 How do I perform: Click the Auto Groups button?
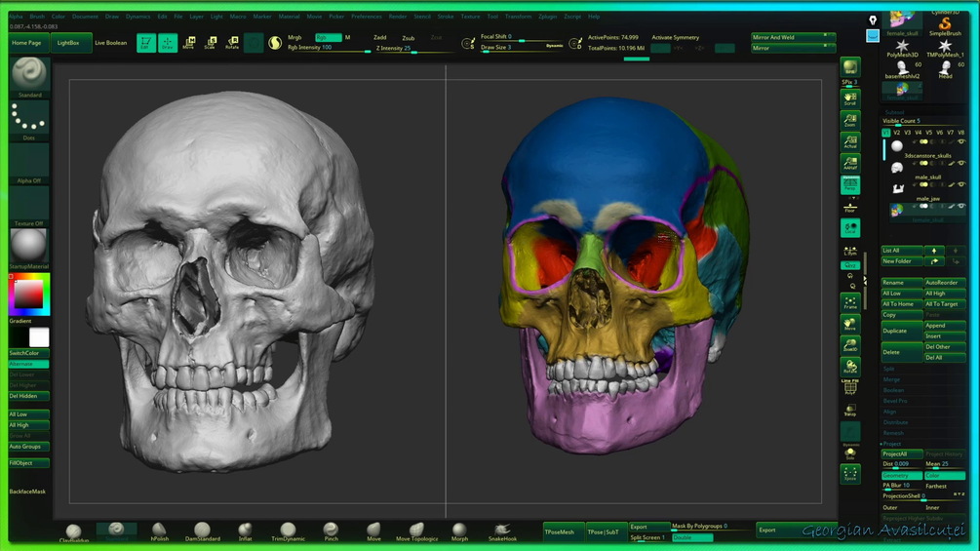tap(28, 447)
